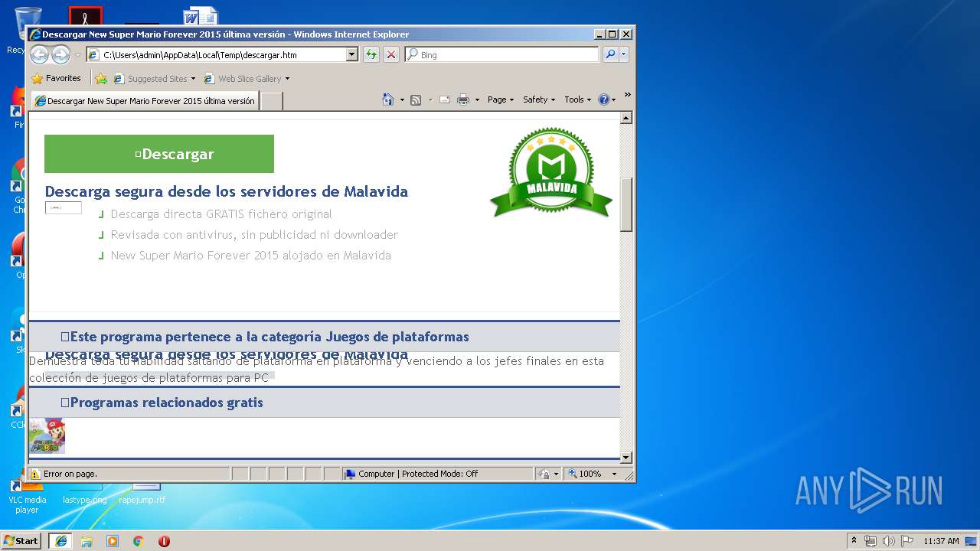Click the browser Back arrow button
The image size is (980, 551).
40,54
